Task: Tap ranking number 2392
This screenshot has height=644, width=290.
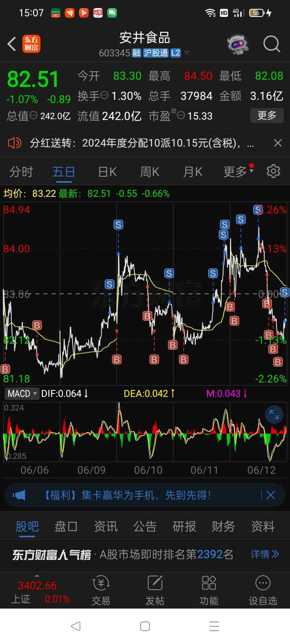Action: pyautogui.click(x=209, y=554)
